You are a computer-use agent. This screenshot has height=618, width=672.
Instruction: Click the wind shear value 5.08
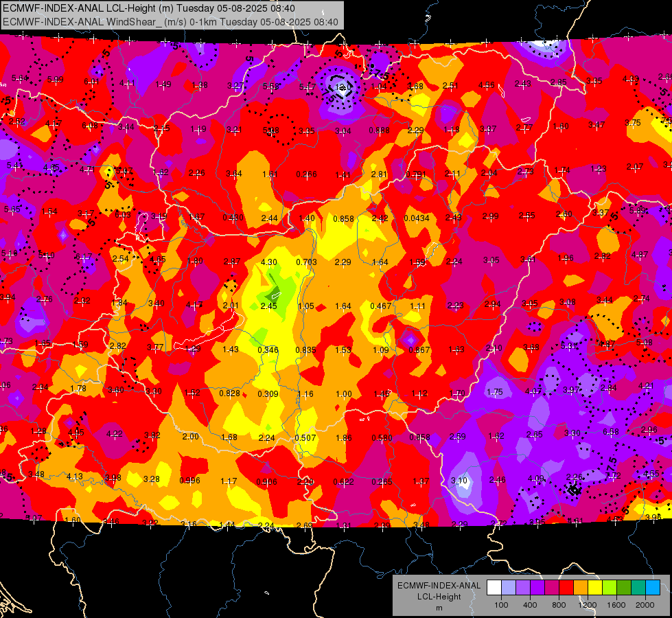(645, 342)
